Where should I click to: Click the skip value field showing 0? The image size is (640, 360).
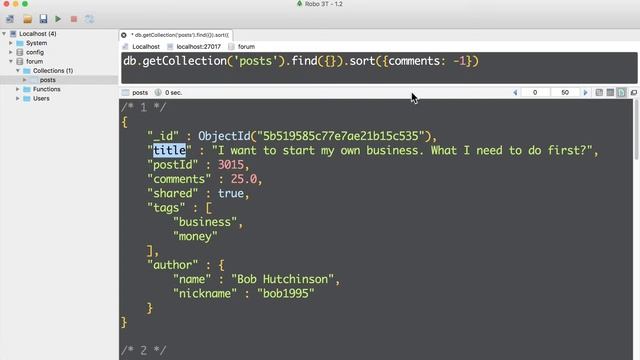coord(535,93)
